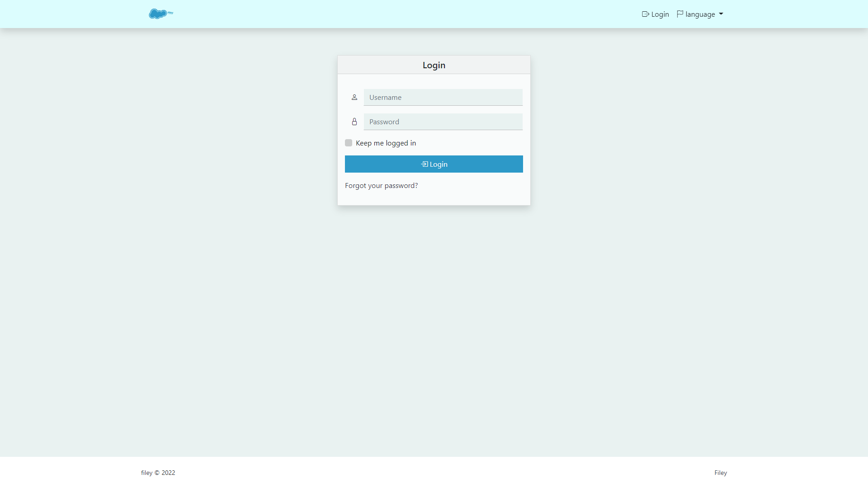This screenshot has width=868, height=488.
Task: Click the copyright symbol in footer
Action: (157, 473)
